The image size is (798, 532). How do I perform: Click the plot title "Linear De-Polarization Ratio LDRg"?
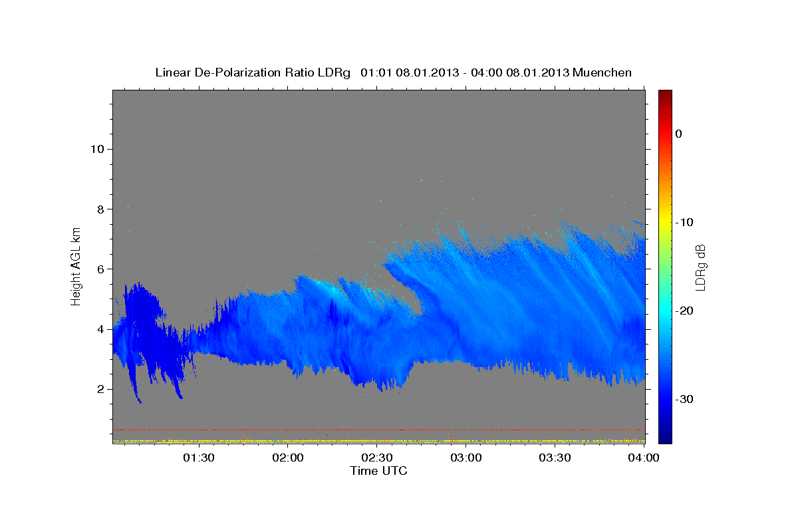pos(252,72)
